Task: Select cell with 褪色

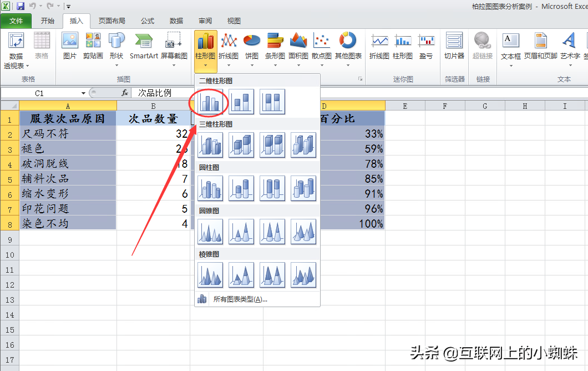Action: click(x=68, y=149)
